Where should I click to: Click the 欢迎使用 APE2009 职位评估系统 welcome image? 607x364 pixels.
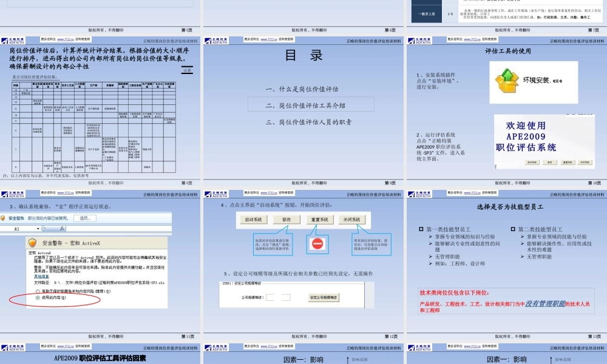tap(544, 141)
